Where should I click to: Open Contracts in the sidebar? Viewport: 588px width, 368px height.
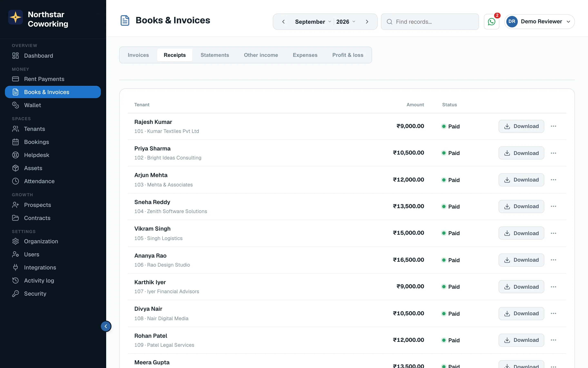(53, 218)
